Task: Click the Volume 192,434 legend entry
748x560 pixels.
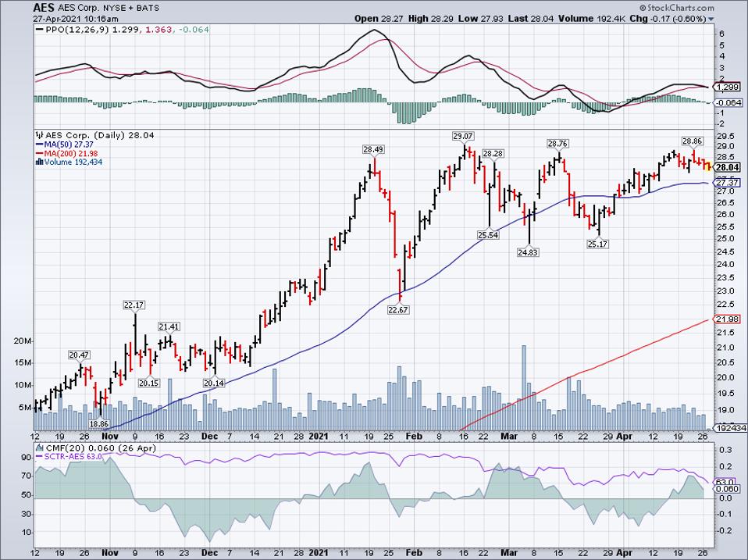Action: coord(73,162)
